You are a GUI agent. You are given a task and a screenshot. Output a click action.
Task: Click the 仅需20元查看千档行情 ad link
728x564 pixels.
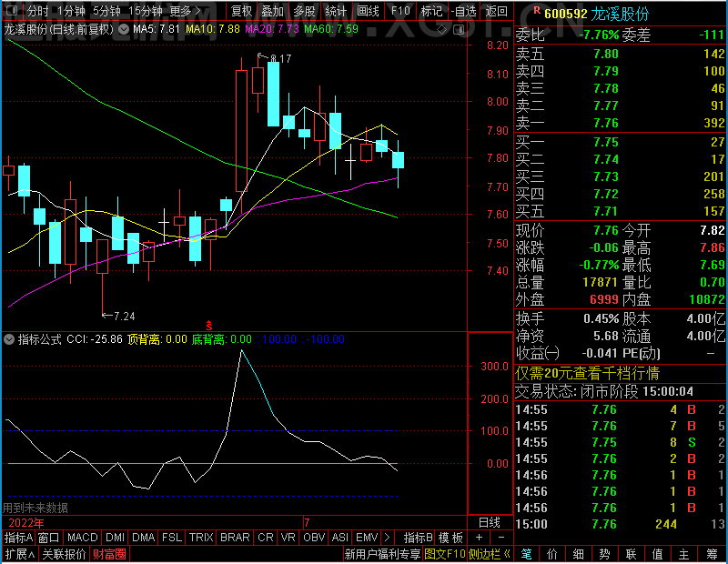click(587, 373)
